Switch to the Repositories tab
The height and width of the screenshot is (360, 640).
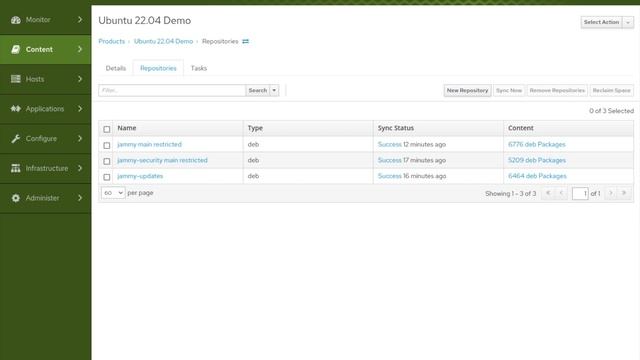[158, 68]
